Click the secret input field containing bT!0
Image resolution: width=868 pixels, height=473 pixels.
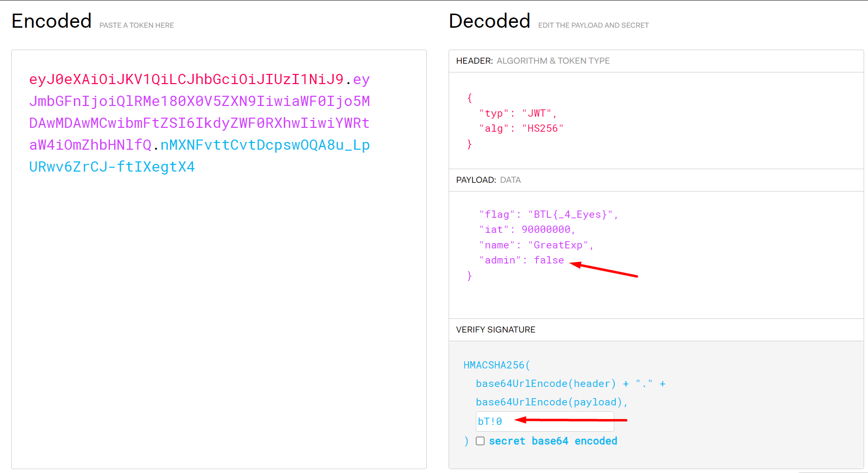[545, 421]
